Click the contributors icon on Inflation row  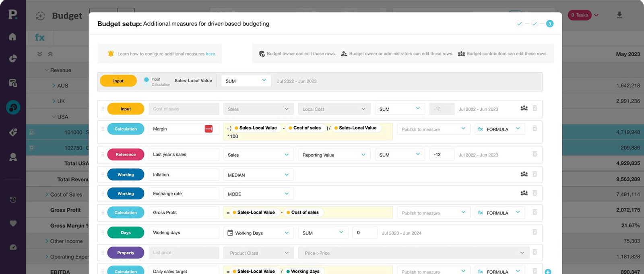524,174
